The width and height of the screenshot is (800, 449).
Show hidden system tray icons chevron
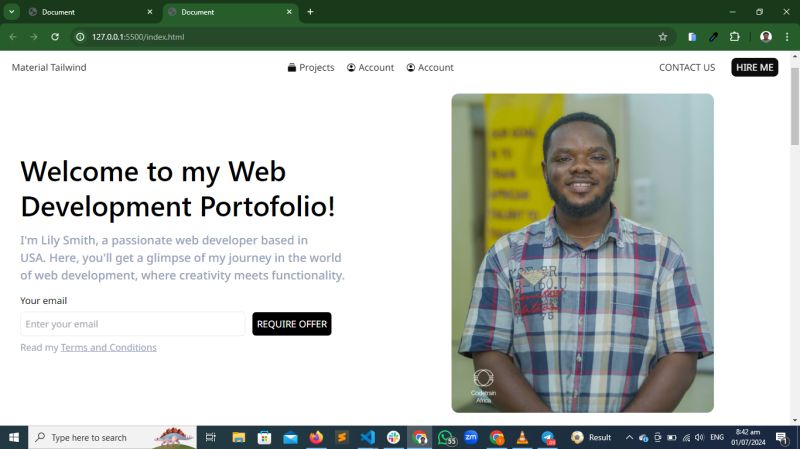click(629, 437)
